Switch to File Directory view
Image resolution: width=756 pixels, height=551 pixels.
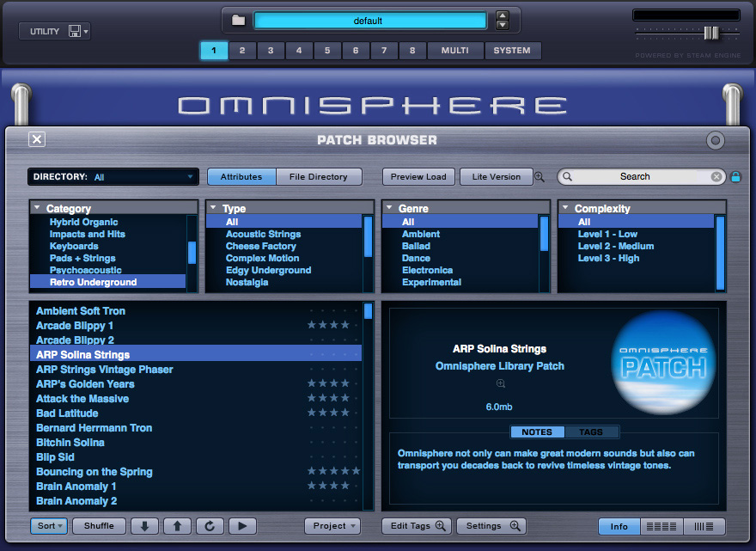click(319, 176)
